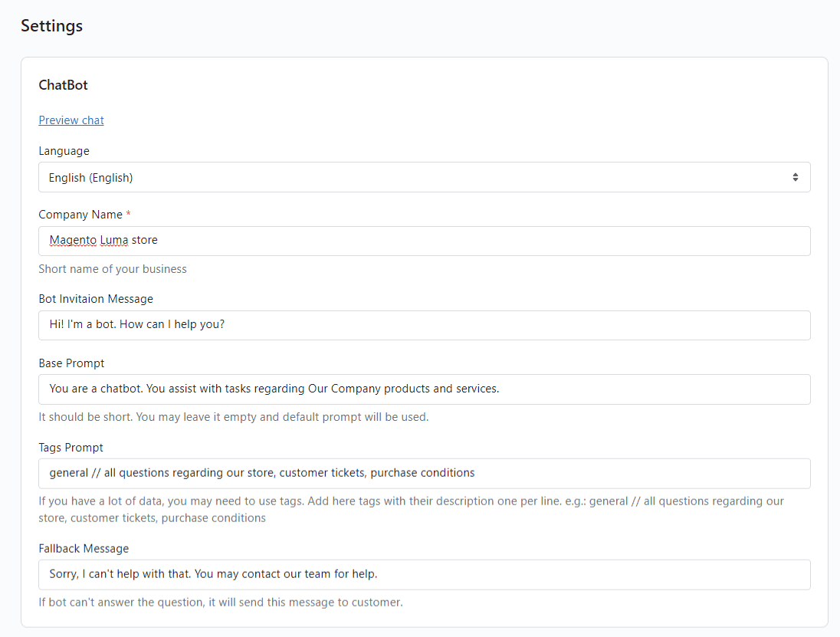Open the Preview chat link
This screenshot has height=637, width=840.
tap(71, 120)
